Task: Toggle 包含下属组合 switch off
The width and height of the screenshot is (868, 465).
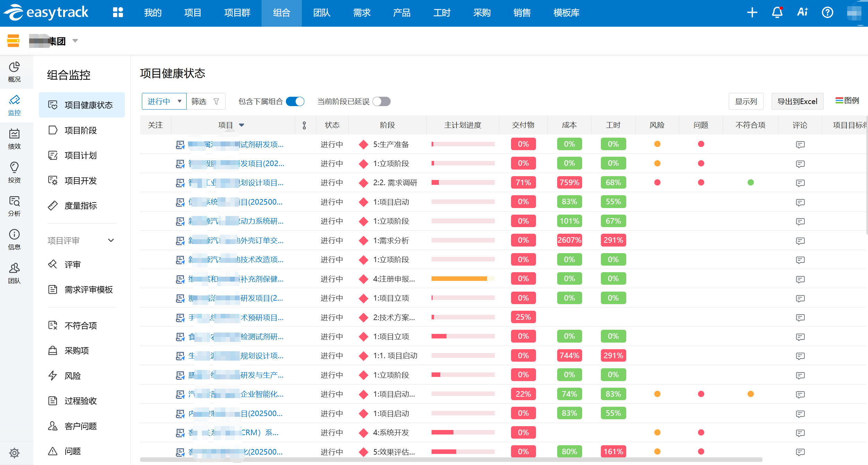Action: [295, 102]
